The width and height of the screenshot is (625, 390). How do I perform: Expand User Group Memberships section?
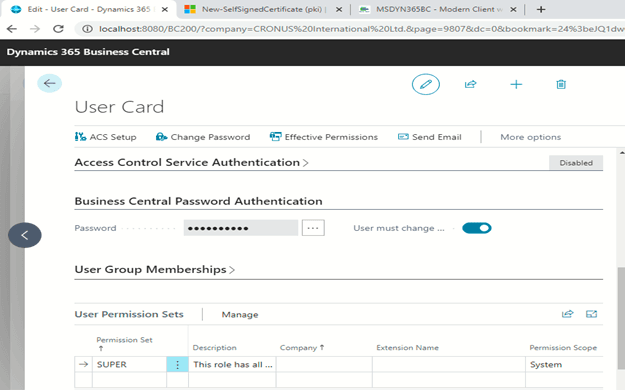pos(155,270)
